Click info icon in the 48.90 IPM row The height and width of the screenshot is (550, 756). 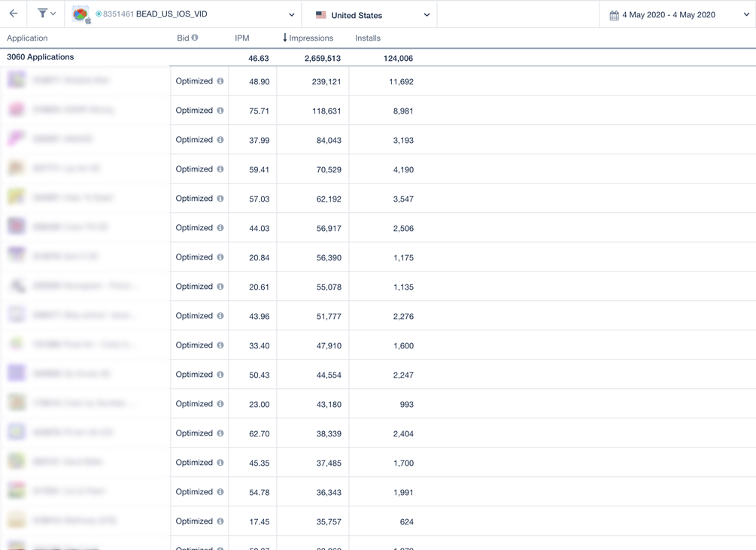[x=220, y=81]
